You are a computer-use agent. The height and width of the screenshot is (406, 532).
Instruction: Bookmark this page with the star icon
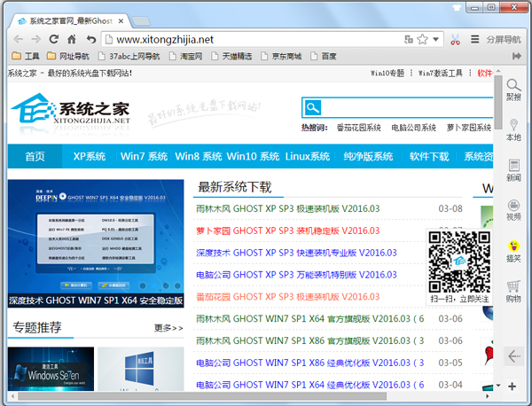coord(422,39)
